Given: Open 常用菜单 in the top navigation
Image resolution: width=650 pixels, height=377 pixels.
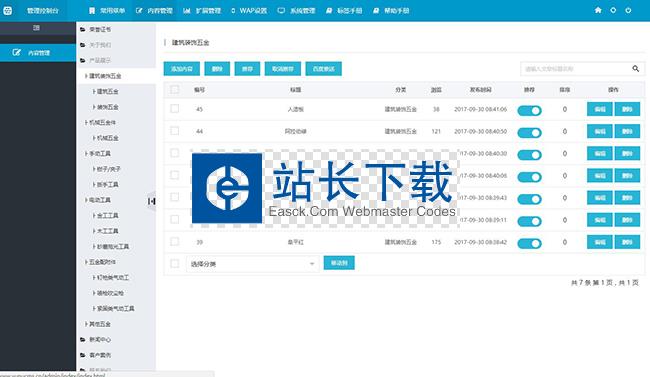Looking at the screenshot, I should pos(107,10).
